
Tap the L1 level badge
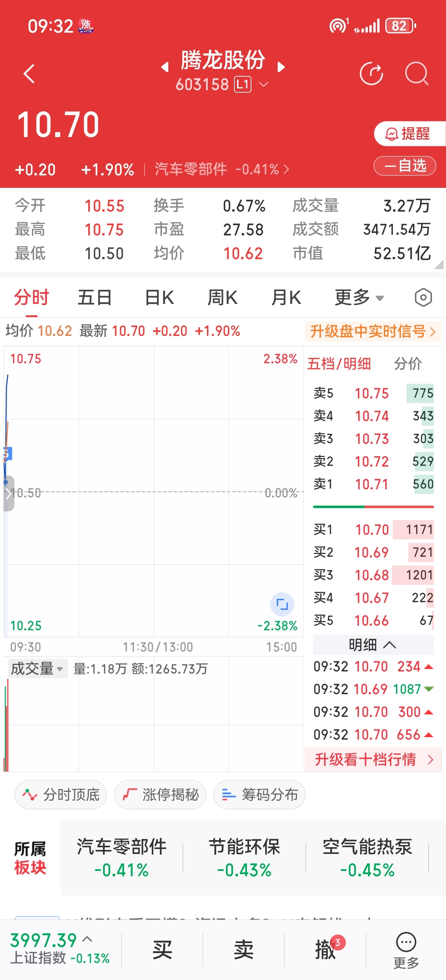pyautogui.click(x=243, y=85)
